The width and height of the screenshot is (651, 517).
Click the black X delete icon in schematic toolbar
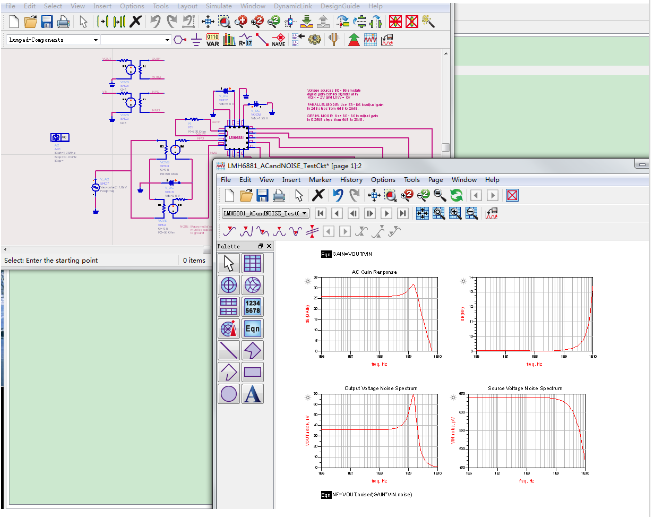click(135, 21)
